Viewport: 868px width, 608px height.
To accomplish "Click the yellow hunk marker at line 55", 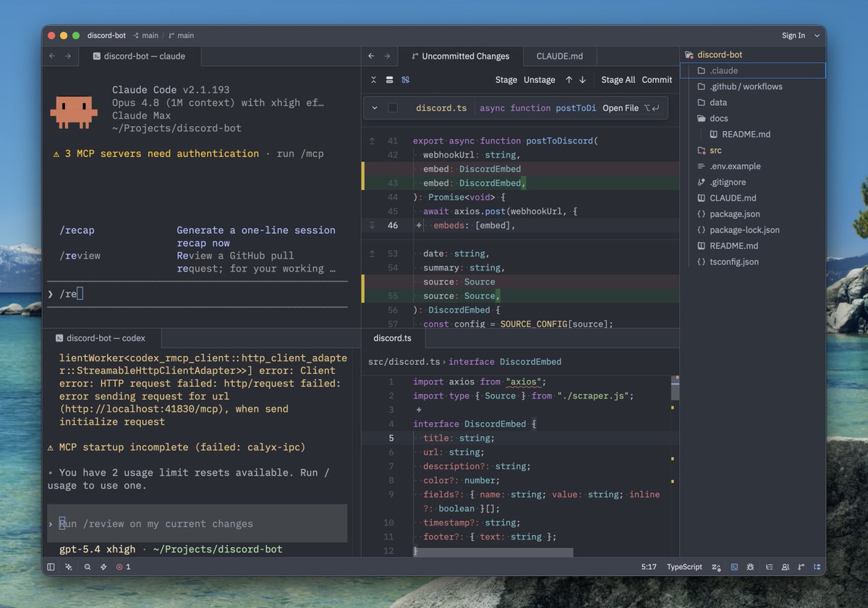I will 363,289.
